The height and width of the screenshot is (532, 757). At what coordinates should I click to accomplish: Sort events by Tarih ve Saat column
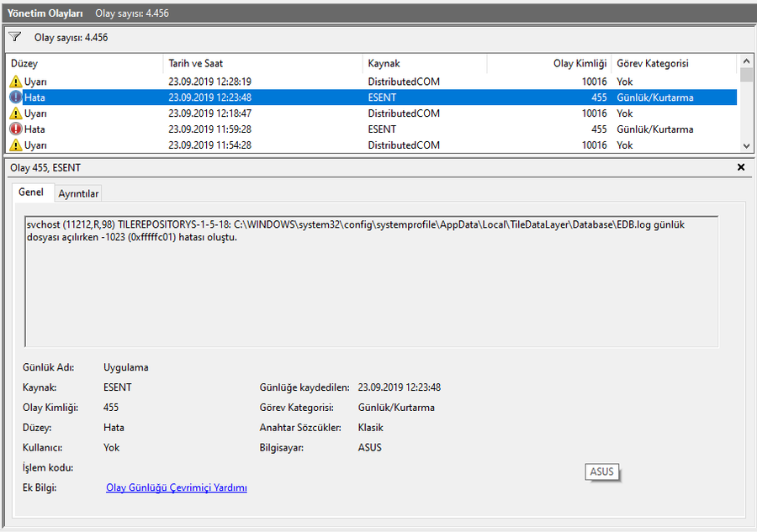pos(262,63)
